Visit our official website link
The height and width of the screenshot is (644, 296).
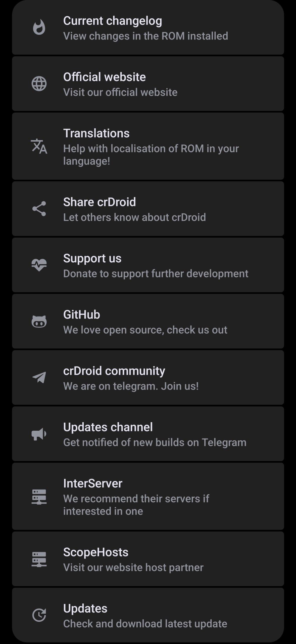click(x=120, y=92)
